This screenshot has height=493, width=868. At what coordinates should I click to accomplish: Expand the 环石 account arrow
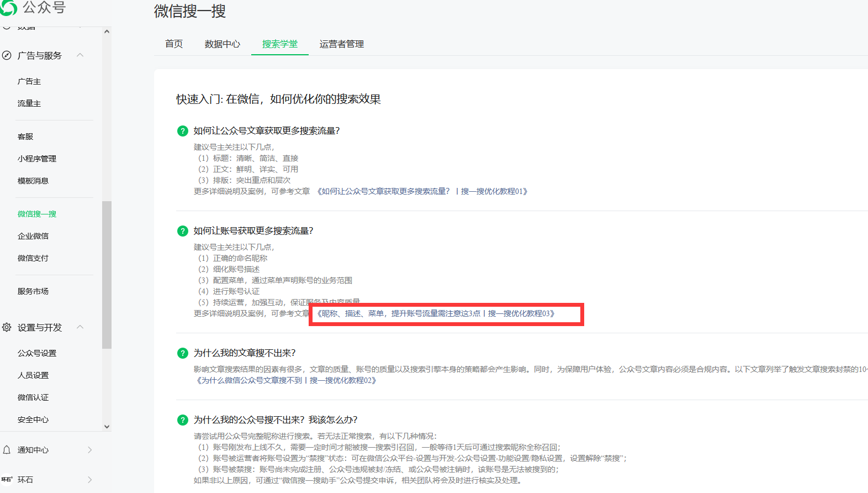pyautogui.click(x=90, y=480)
